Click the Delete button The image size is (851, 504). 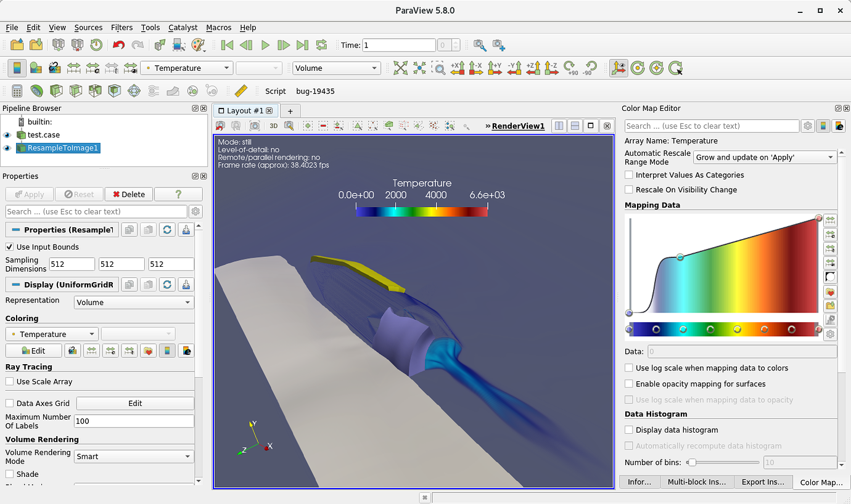(x=128, y=194)
